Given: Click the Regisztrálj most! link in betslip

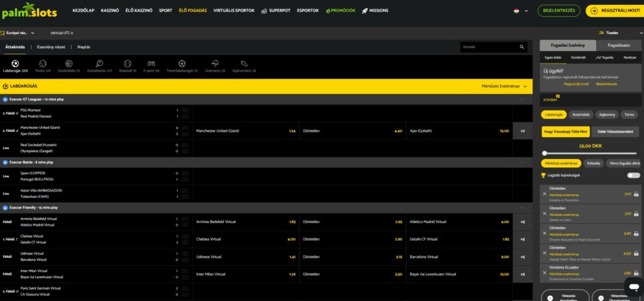Looking at the screenshot, I should click(576, 84).
